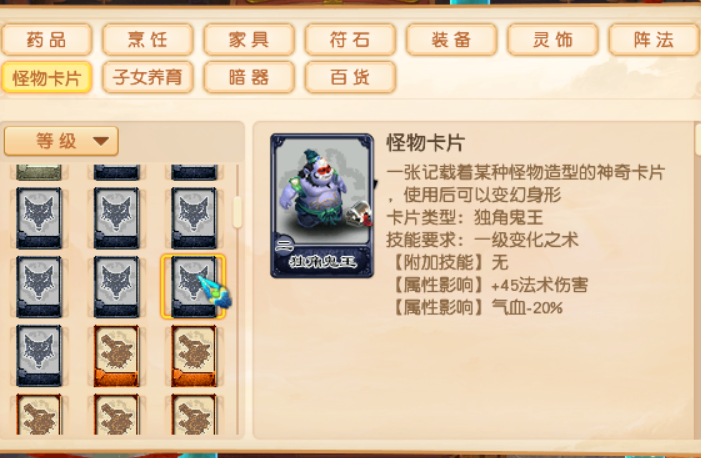Select the 怪物卡片 tab
This screenshot has height=458, width=701.
pos(47,78)
